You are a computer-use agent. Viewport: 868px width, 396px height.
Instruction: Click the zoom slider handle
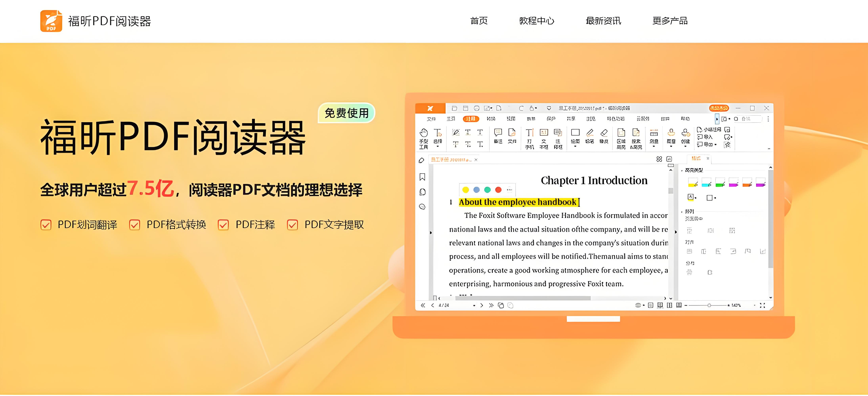[709, 306]
